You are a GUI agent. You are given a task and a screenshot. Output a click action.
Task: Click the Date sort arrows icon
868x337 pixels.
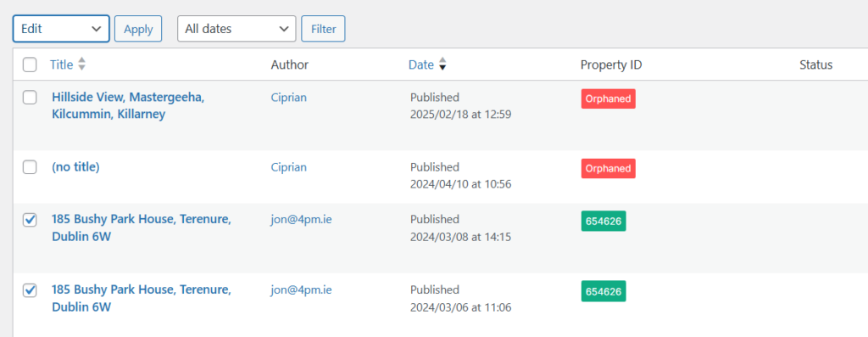click(x=442, y=65)
